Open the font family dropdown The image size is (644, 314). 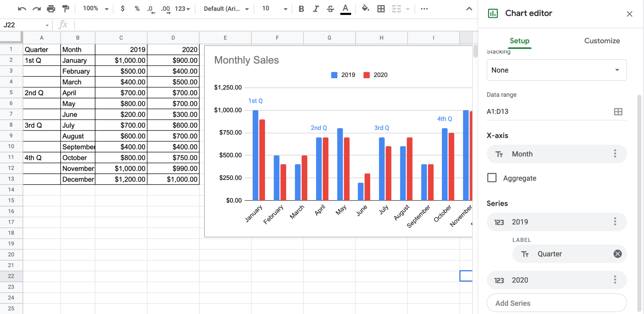pyautogui.click(x=225, y=8)
